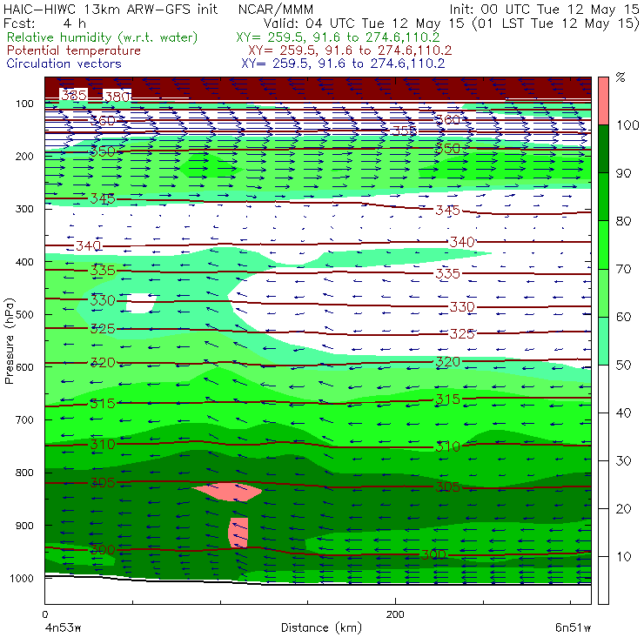Click the right-side '320' contour label

[x=447, y=362]
